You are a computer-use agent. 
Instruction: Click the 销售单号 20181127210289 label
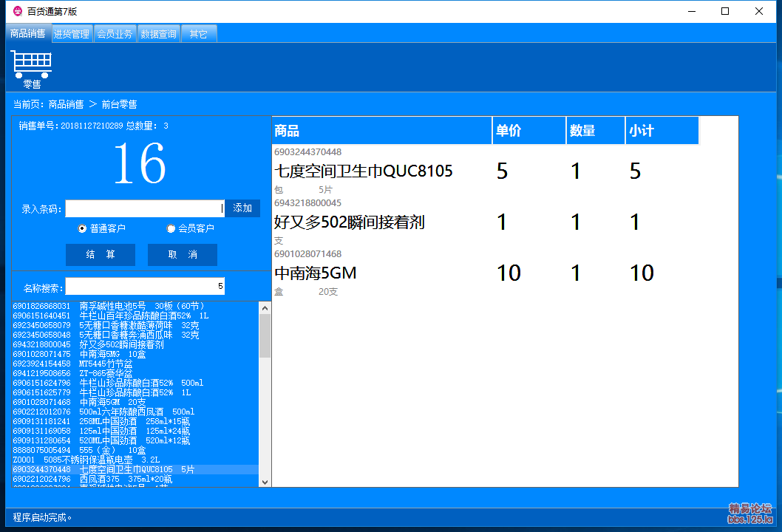[71, 126]
